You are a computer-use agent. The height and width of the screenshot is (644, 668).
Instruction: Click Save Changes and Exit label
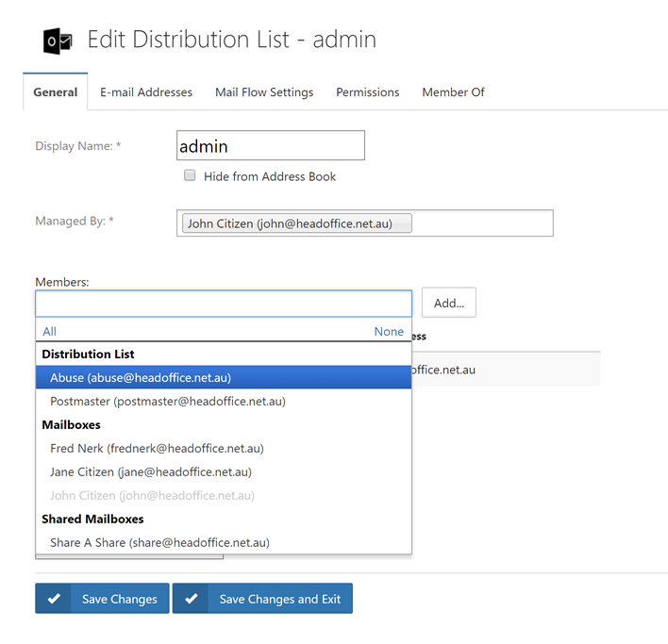tap(280, 599)
